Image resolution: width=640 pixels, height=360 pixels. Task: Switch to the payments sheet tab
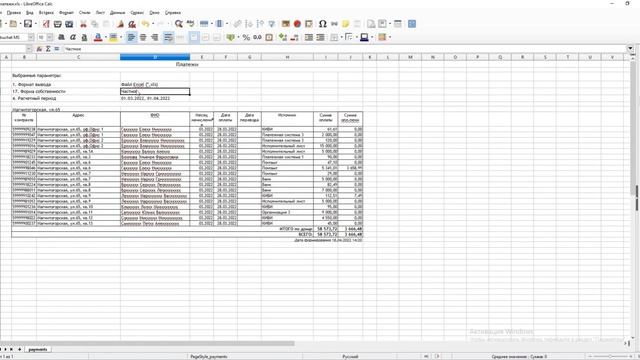coord(38,349)
